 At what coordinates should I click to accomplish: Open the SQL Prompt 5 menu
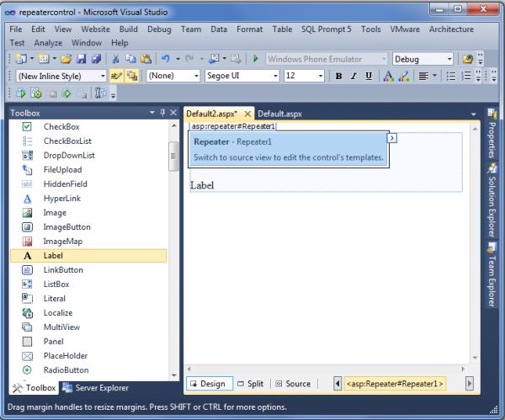(x=327, y=29)
